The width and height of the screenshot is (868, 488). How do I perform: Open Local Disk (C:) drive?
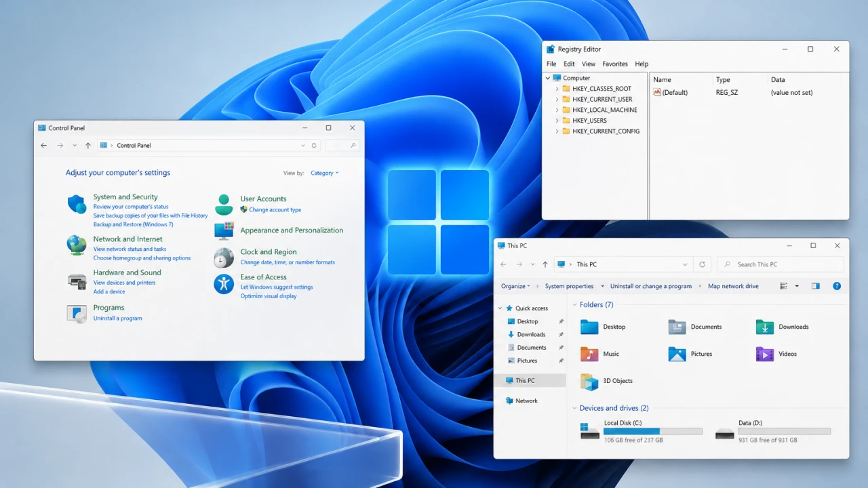pyautogui.click(x=642, y=431)
